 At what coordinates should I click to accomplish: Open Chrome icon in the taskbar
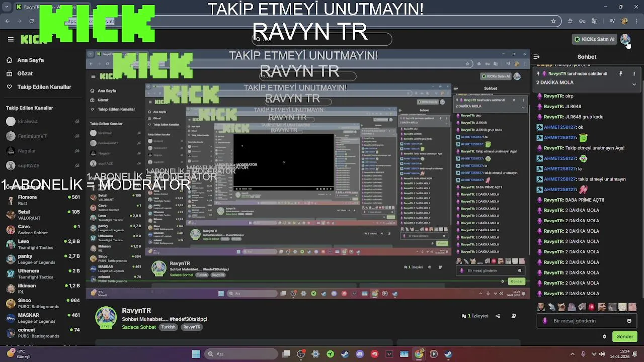pyautogui.click(x=419, y=354)
